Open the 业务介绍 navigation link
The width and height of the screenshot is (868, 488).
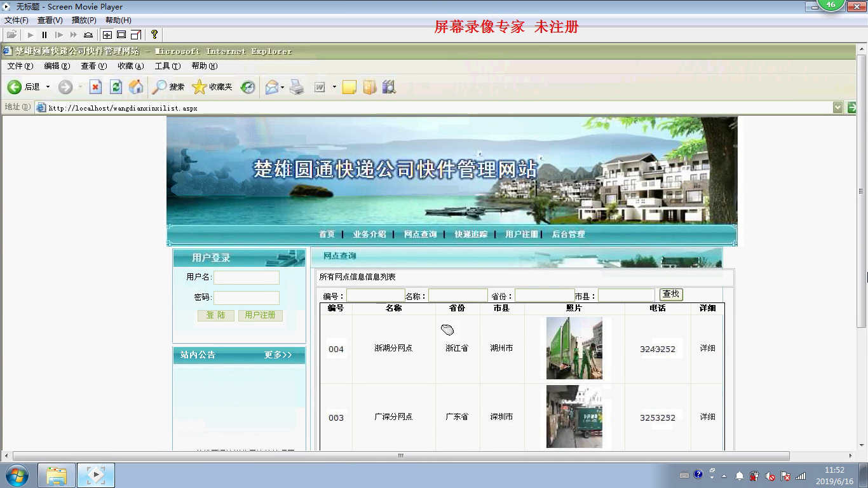pyautogui.click(x=370, y=234)
